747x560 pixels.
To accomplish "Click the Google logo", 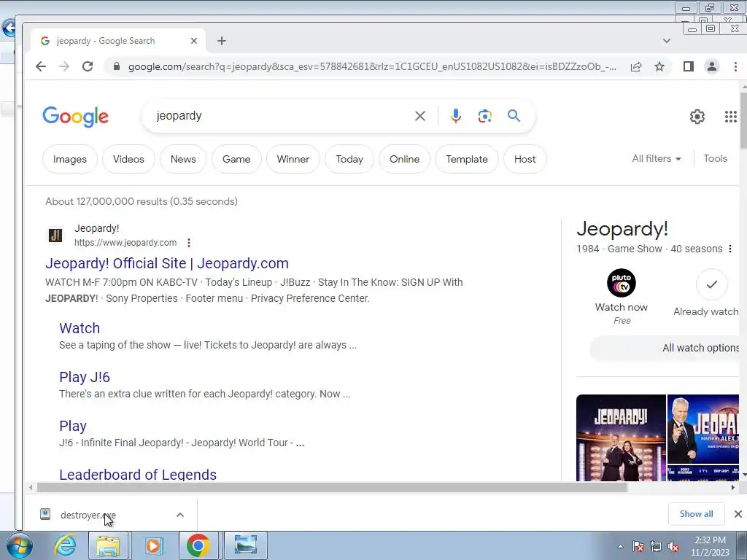I will point(76,116).
